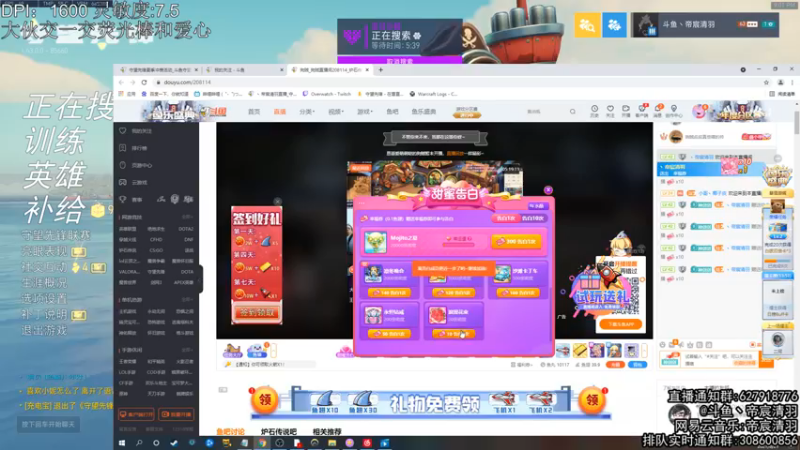800x450 pixels.
Task: Reload the Douyu page
Action: (144, 82)
